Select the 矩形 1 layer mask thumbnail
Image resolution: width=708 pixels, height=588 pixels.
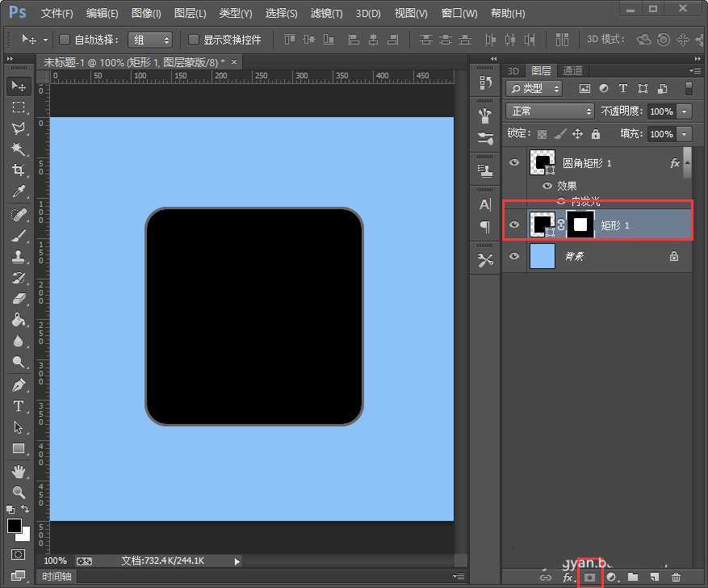(x=580, y=225)
